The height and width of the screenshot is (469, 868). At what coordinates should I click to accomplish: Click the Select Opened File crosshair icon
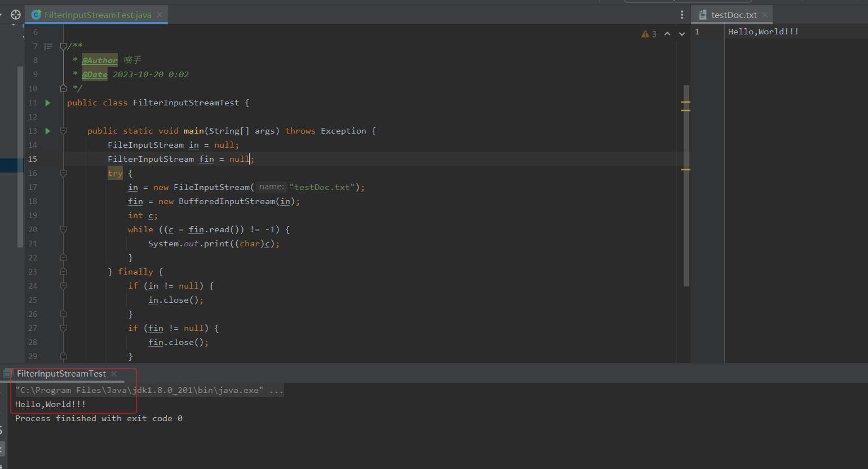pyautogui.click(x=16, y=15)
